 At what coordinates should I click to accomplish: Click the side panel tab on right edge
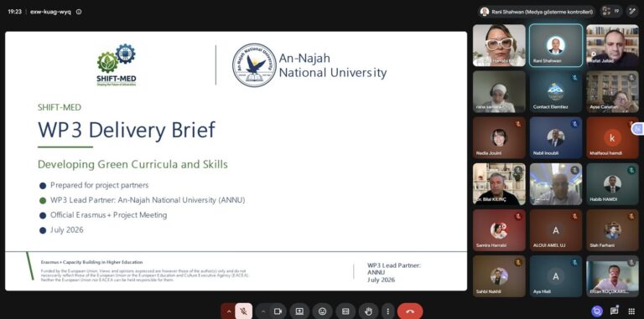tap(638, 129)
